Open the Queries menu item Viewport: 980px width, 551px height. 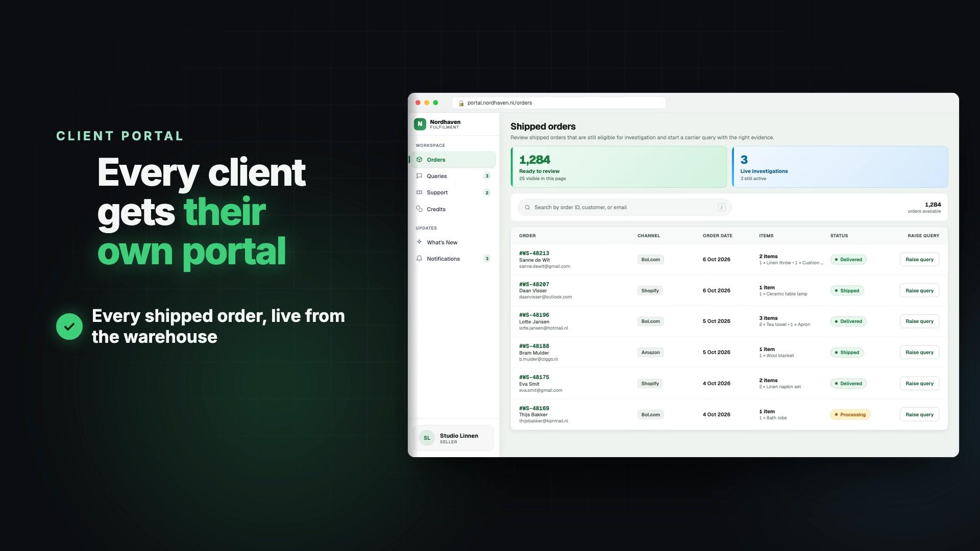[x=453, y=176]
